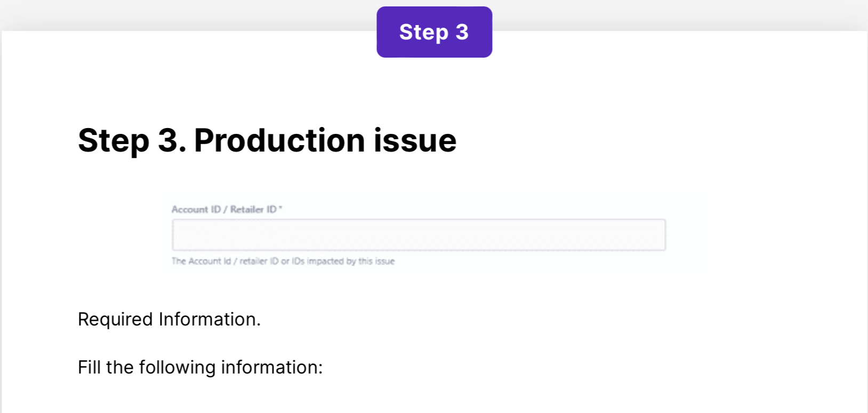This screenshot has height=413, width=868.
Task: Click the gray strip left of the Step 3 badge
Action: point(187,15)
